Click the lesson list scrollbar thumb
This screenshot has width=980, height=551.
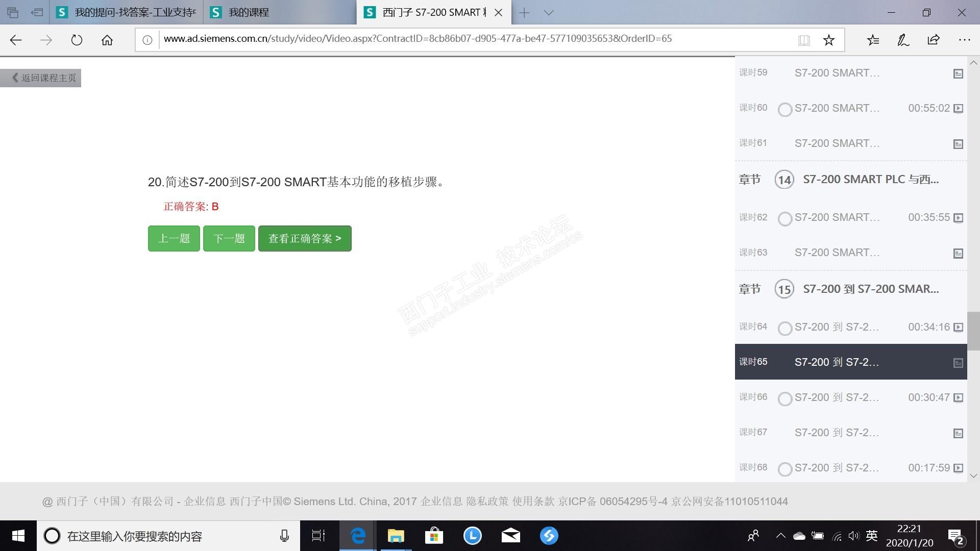973,331
